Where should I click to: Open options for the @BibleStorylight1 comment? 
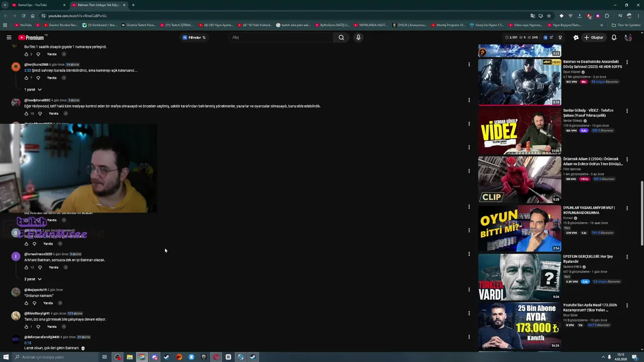(x=469, y=313)
